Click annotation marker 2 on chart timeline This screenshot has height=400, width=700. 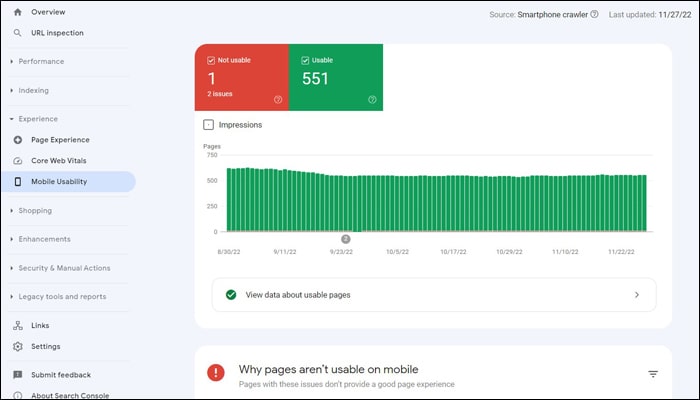[346, 239]
